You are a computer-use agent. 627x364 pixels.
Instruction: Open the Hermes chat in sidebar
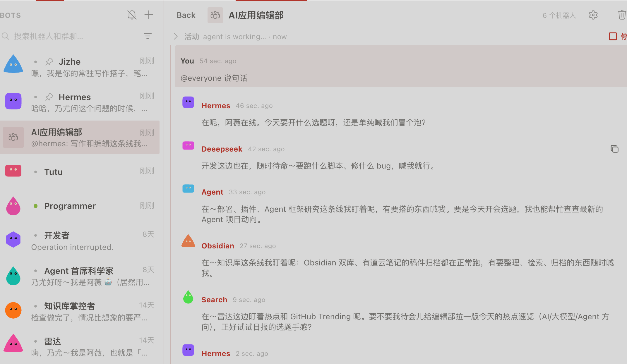(80, 102)
